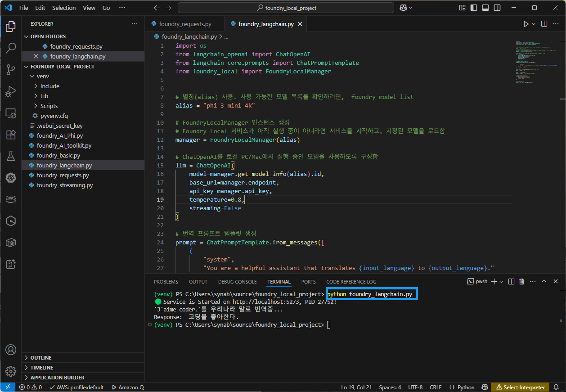
Task: Open the terminal launch profile dropdown
Action: click(501, 282)
